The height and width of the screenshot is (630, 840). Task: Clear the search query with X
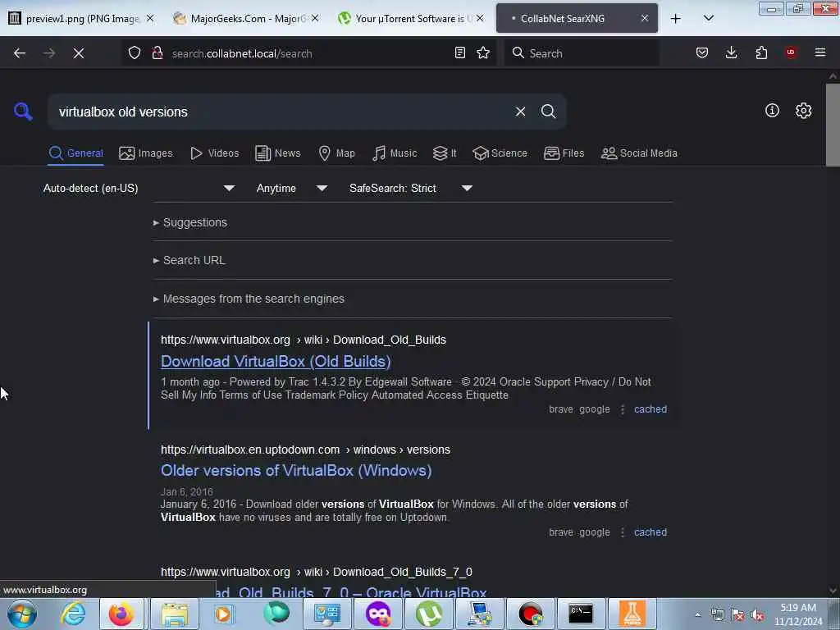[x=520, y=112]
